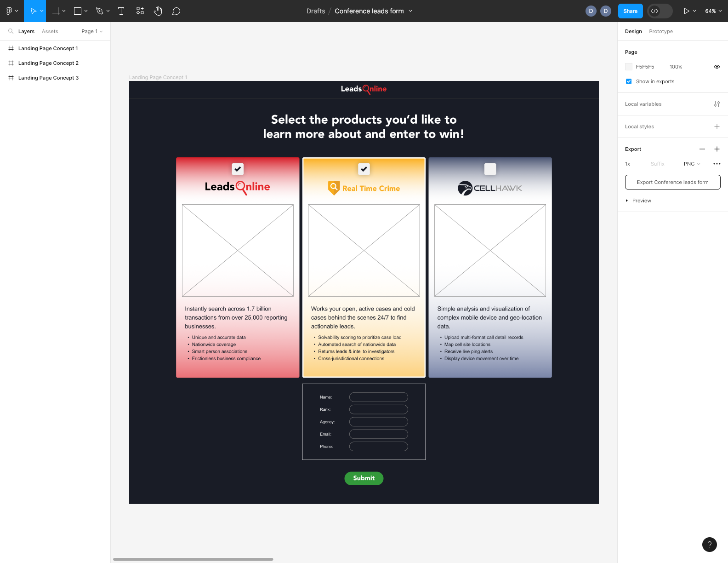Open the Page 1 selector
Image resolution: width=728 pixels, height=563 pixels.
coord(92,31)
